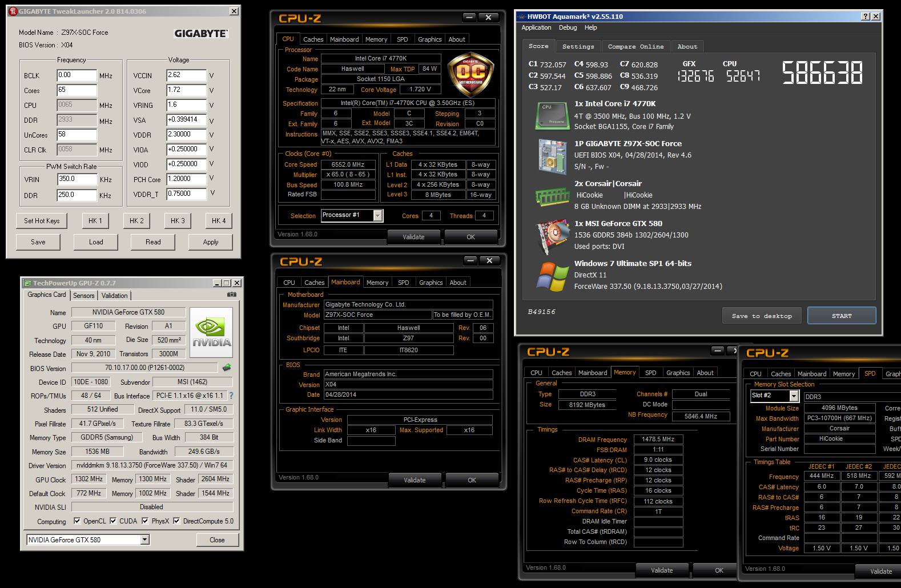901x588 pixels.
Task: Click the B49156 code in Aquamark
Action: click(541, 312)
